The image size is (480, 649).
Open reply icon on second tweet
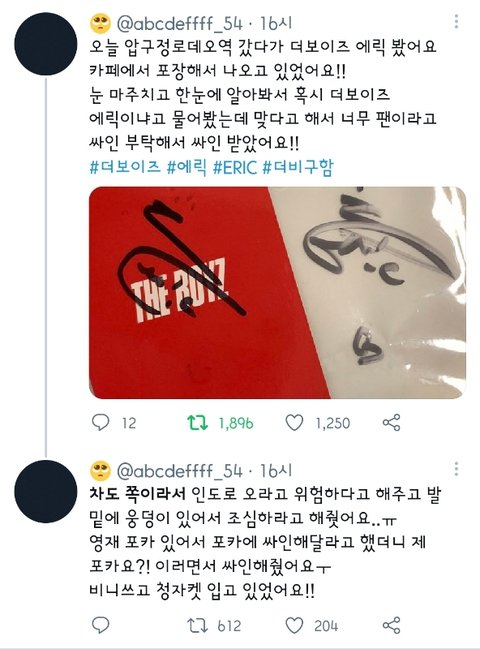tap(100, 625)
